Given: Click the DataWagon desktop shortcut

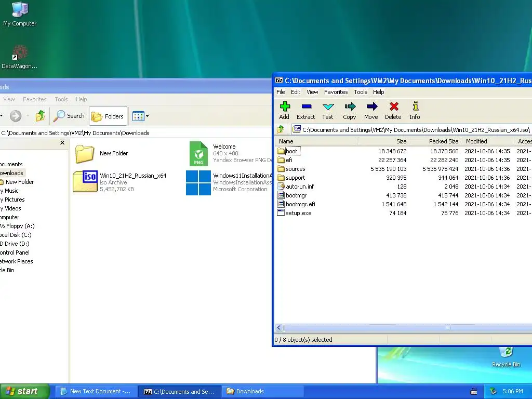Looking at the screenshot, I should tap(20, 57).
